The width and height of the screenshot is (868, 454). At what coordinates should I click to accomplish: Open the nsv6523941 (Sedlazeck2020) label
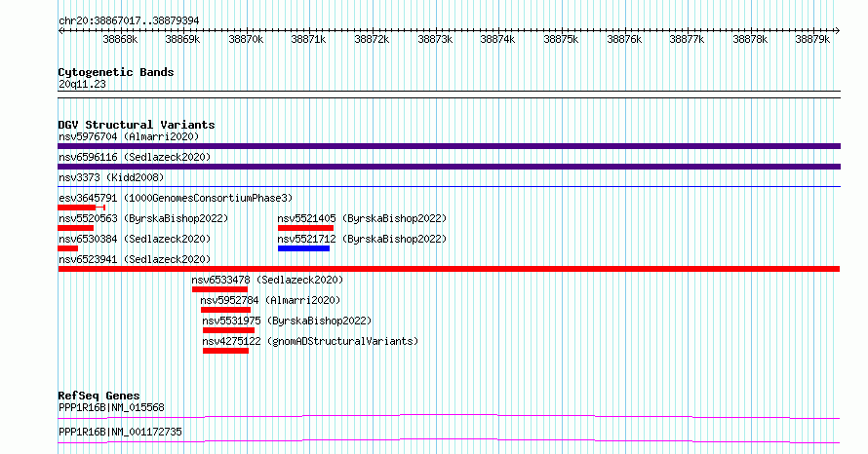135,259
